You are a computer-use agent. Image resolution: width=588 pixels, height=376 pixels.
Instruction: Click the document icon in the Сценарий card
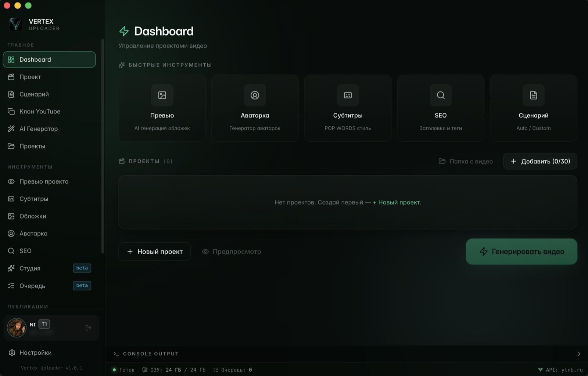tap(533, 95)
